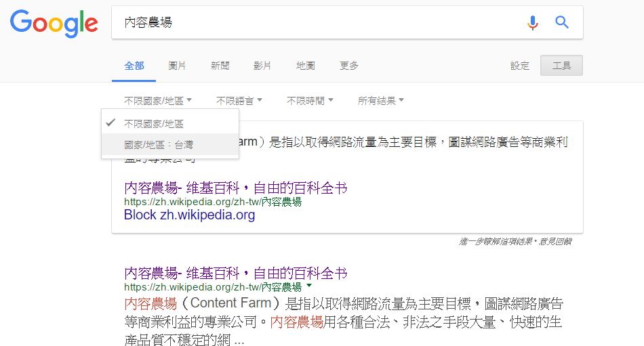Click the Block zh.wikipedia.org link
Viewport: 644px width, 346px height.
coord(189,215)
